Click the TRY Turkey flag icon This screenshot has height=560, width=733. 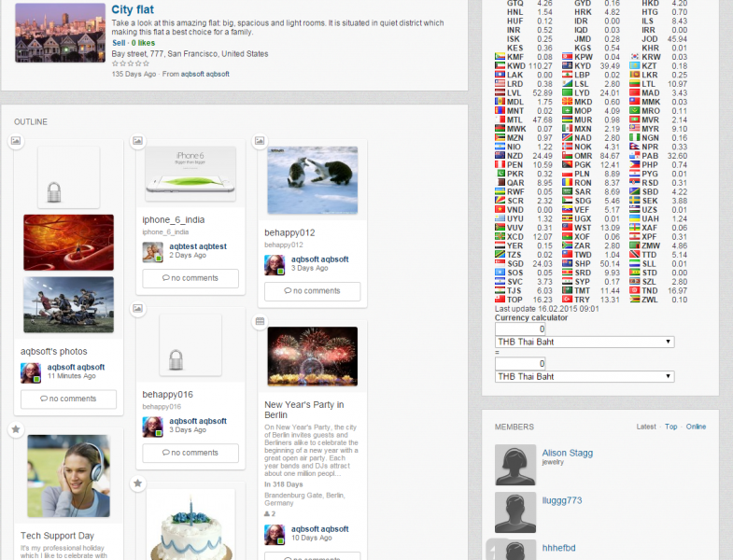coord(567,300)
